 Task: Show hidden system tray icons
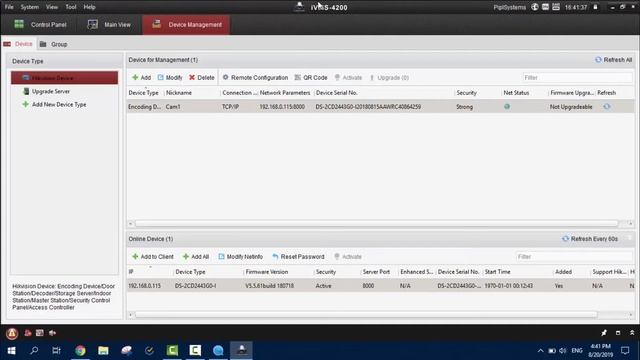tap(540, 351)
